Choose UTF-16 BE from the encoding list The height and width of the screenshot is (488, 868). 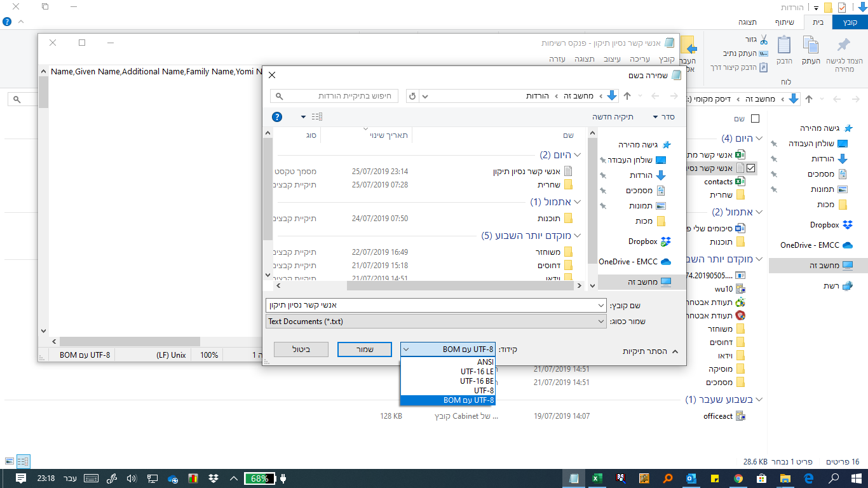coord(448,381)
